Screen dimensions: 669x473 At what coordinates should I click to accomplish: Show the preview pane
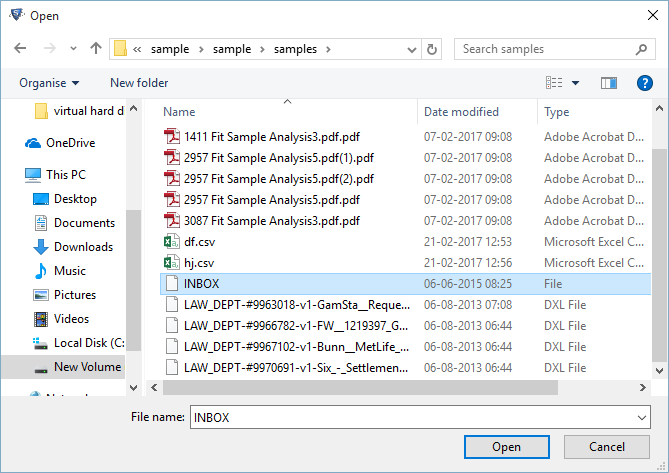click(x=608, y=83)
